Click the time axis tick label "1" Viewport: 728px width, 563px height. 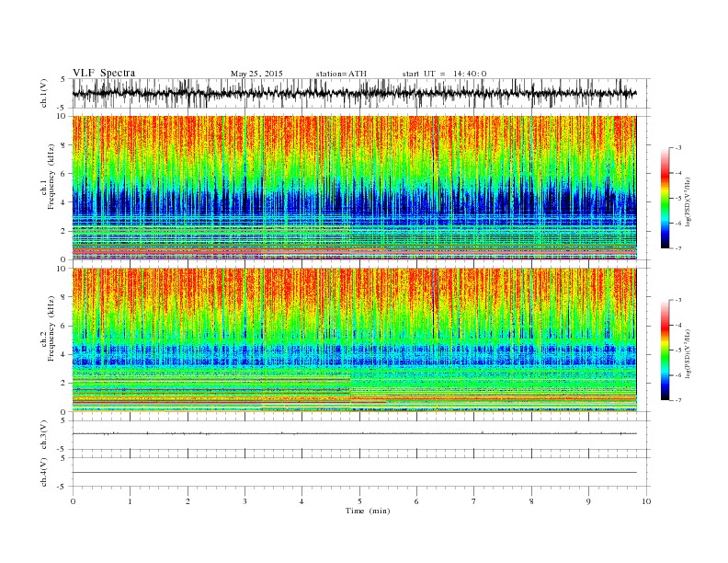click(x=130, y=501)
